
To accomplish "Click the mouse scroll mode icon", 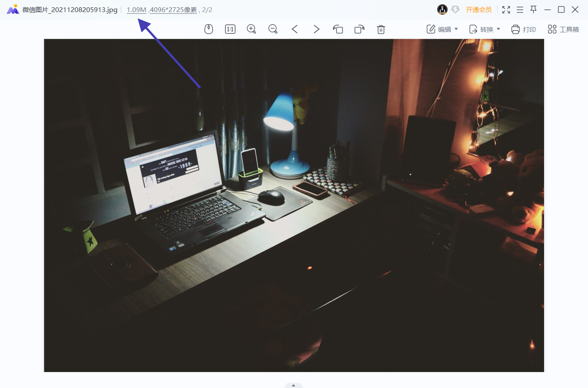I will pos(208,29).
